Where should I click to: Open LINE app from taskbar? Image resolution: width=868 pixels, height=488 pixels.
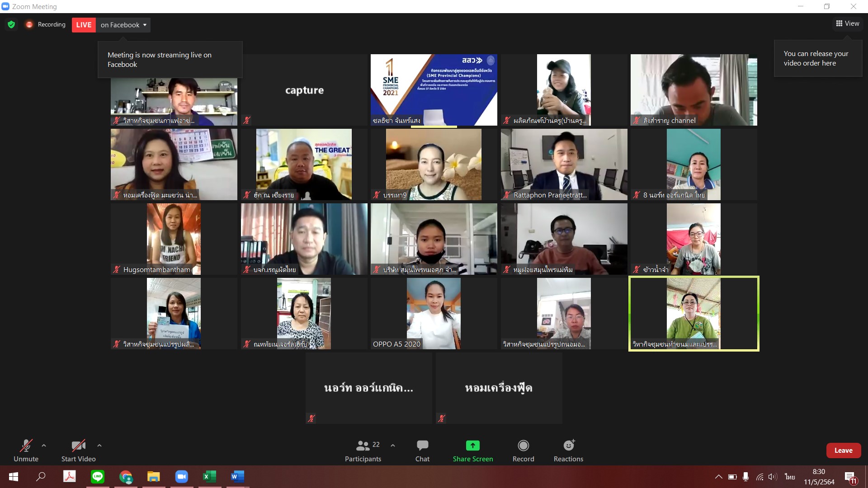click(98, 476)
